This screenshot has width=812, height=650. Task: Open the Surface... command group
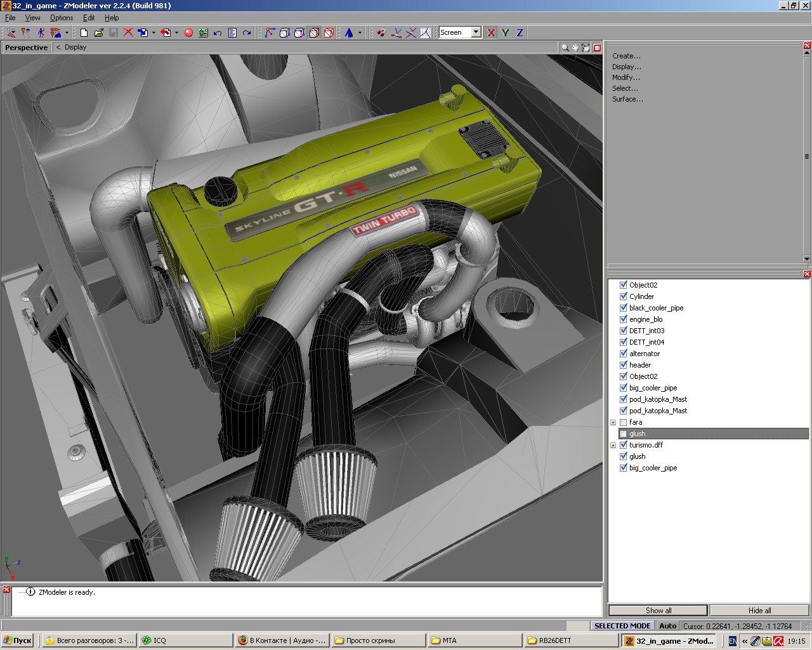(627, 99)
